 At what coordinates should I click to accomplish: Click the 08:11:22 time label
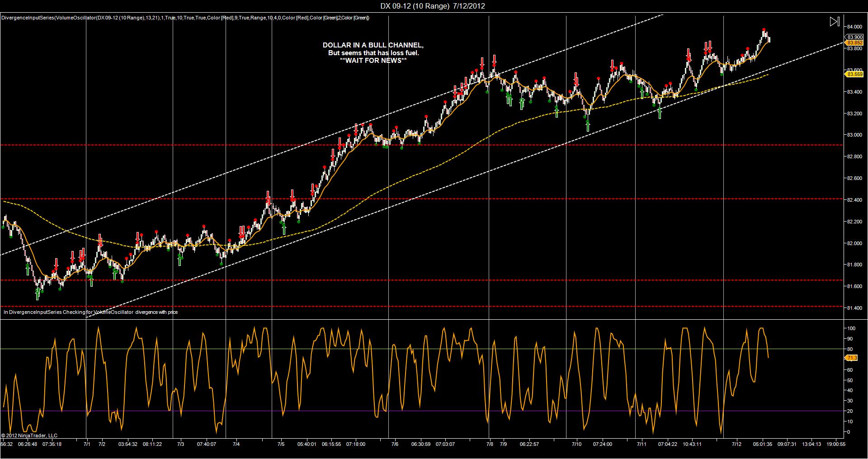click(x=152, y=444)
